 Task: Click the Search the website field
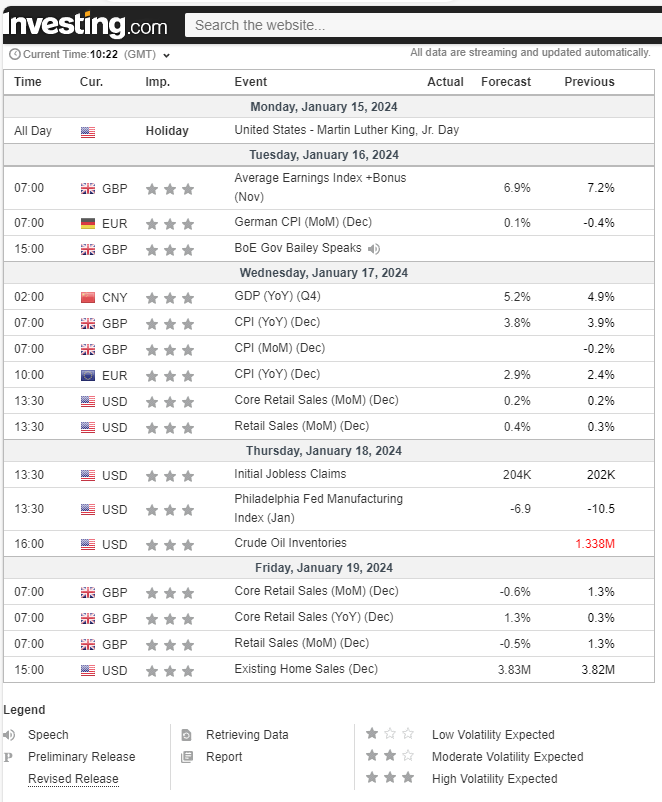click(420, 25)
